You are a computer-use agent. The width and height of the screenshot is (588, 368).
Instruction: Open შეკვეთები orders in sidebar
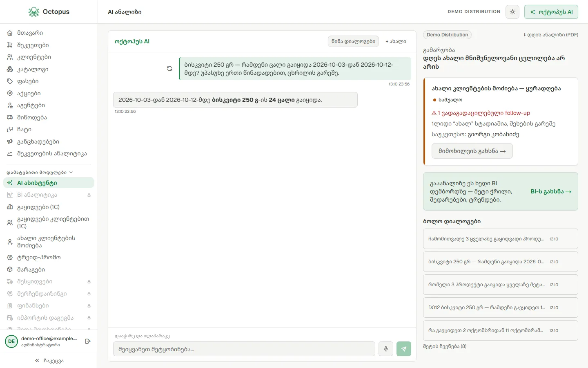click(49, 45)
